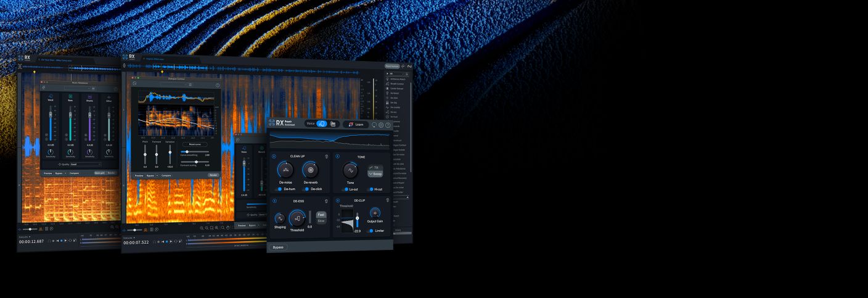Click Render in Dialogue Contour window

(x=213, y=175)
